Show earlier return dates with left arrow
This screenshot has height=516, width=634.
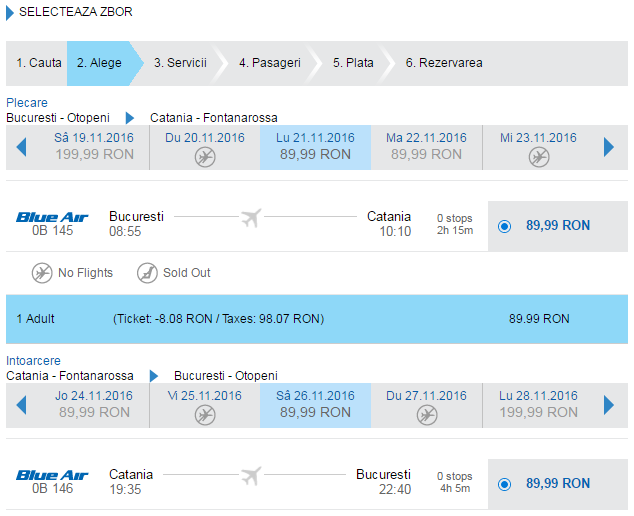point(21,405)
